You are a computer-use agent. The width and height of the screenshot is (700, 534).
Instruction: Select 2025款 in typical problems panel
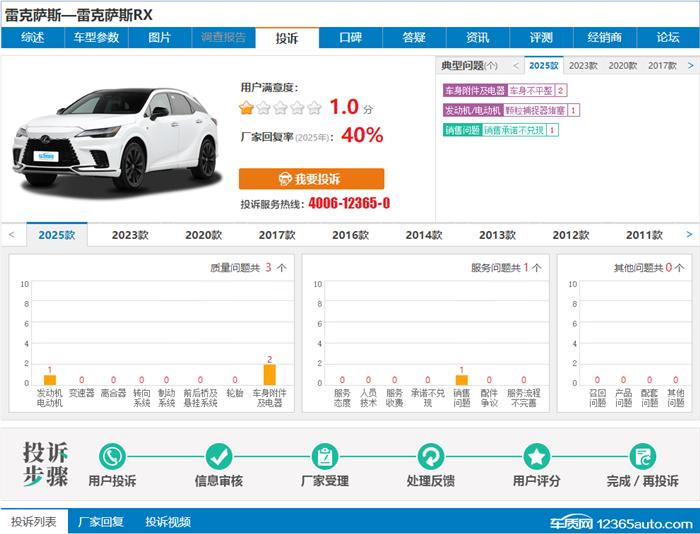544,66
